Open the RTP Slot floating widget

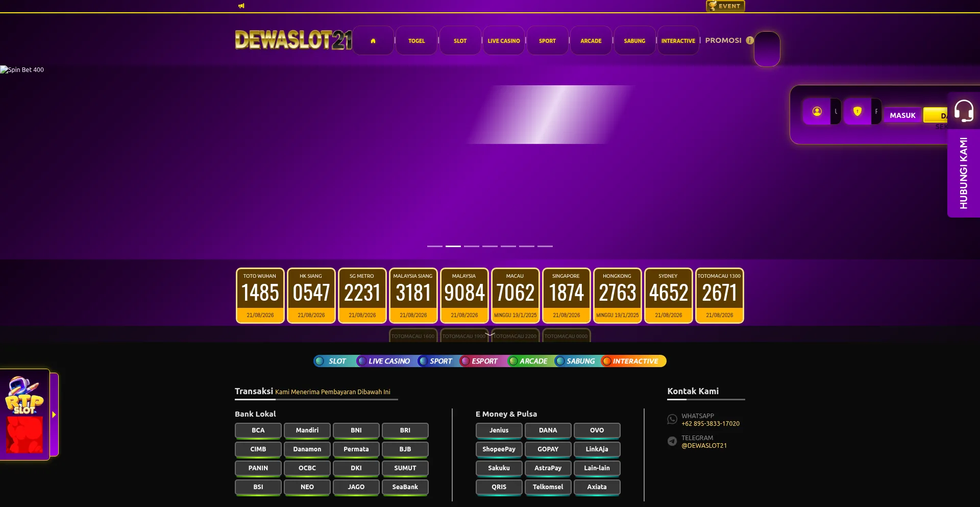(x=24, y=415)
